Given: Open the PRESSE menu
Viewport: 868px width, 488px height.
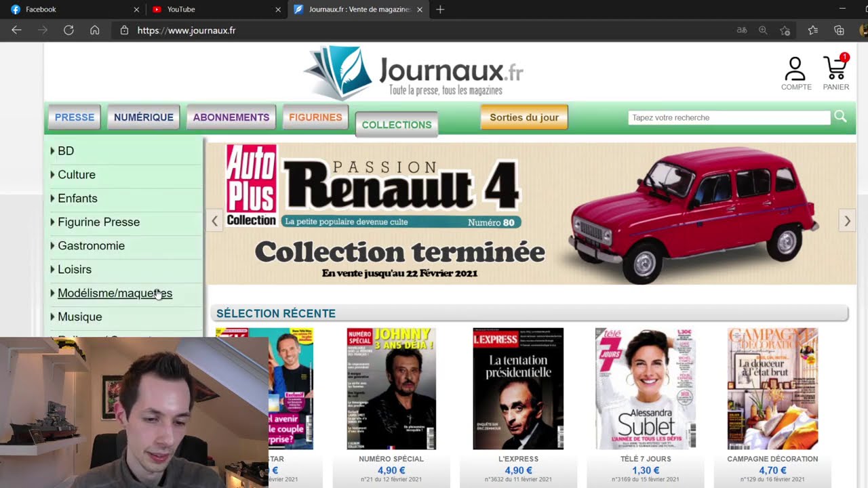Looking at the screenshot, I should (75, 117).
